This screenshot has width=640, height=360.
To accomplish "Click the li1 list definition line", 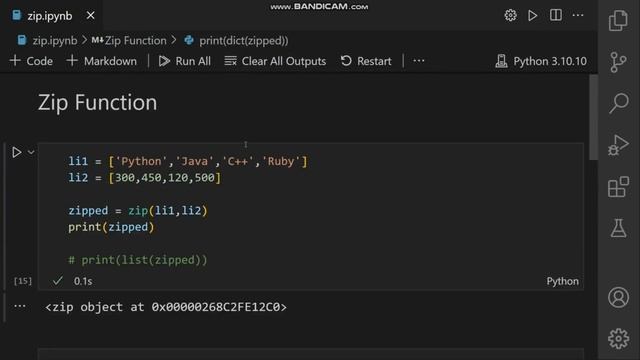I will click(x=188, y=162).
